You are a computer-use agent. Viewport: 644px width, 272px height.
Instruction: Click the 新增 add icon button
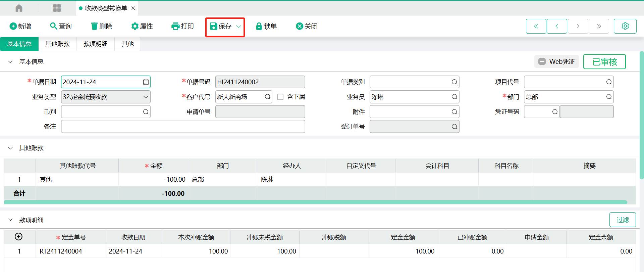(x=13, y=26)
